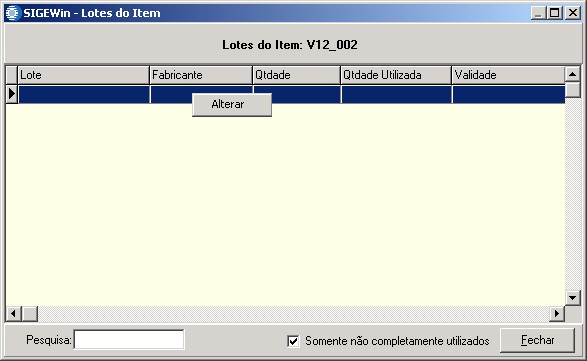This screenshot has height=361, width=587.
Task: Click the SIGEWin title bar icon
Action: coord(12,13)
